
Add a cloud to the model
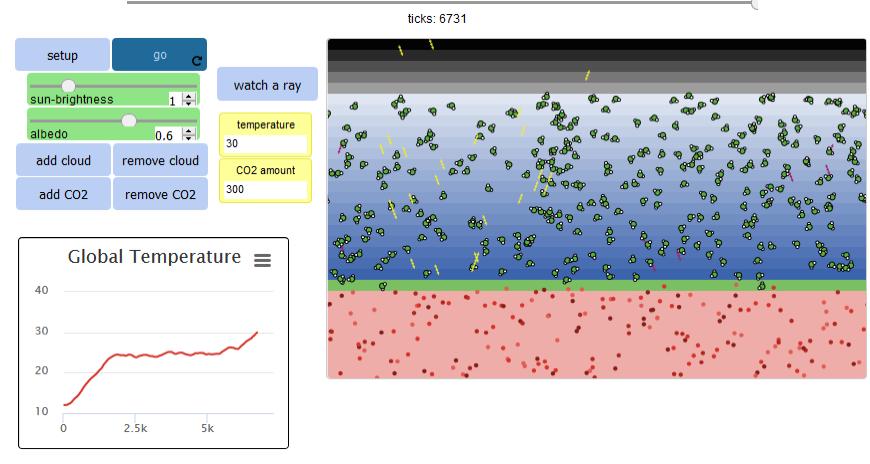pos(63,160)
